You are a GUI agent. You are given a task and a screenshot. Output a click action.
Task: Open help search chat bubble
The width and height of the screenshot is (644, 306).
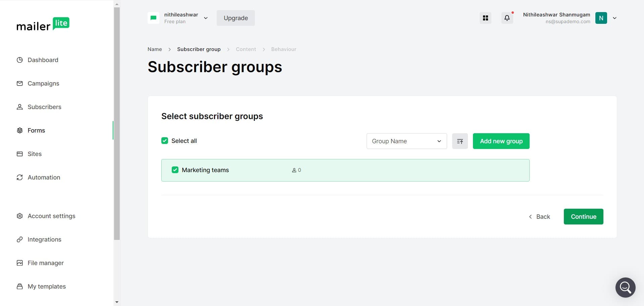pos(625,287)
